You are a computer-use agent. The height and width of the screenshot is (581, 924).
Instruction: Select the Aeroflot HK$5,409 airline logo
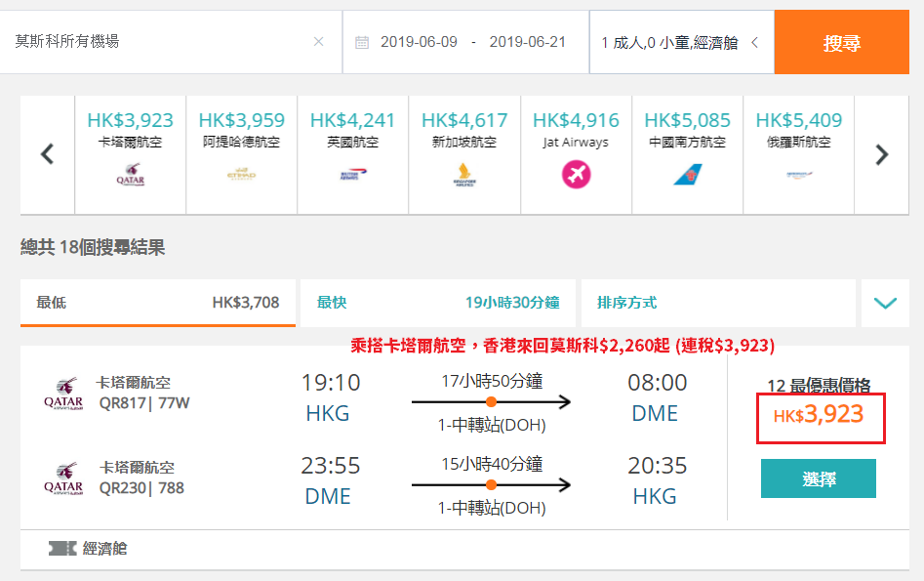click(x=799, y=175)
